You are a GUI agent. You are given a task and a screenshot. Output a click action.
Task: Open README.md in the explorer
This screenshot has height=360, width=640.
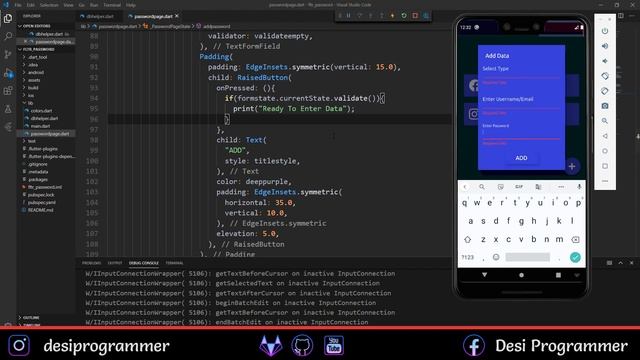click(40, 210)
